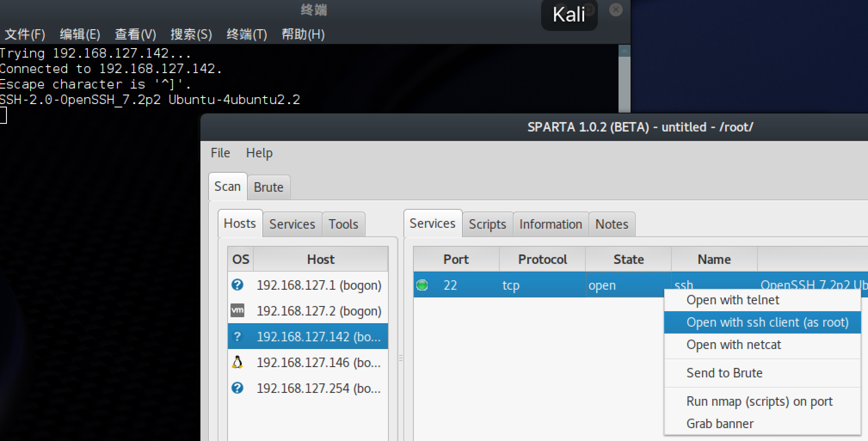The image size is (868, 441).
Task: Click the splitter handle between hosts and services
Action: point(401,358)
